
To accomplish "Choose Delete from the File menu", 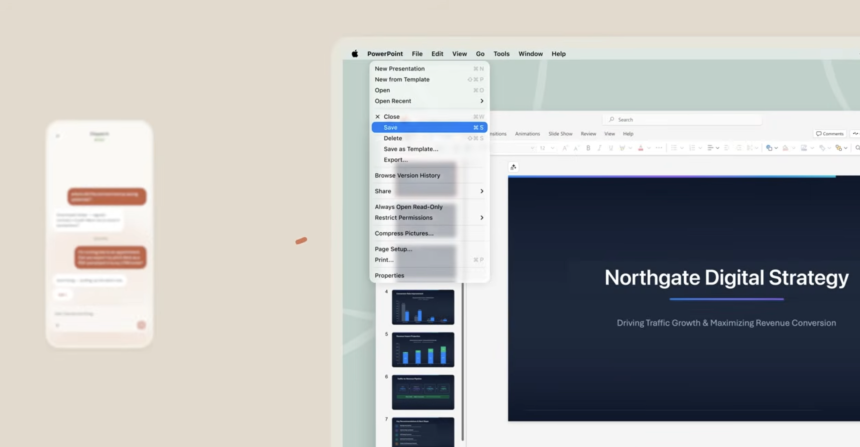I will click(x=429, y=138).
